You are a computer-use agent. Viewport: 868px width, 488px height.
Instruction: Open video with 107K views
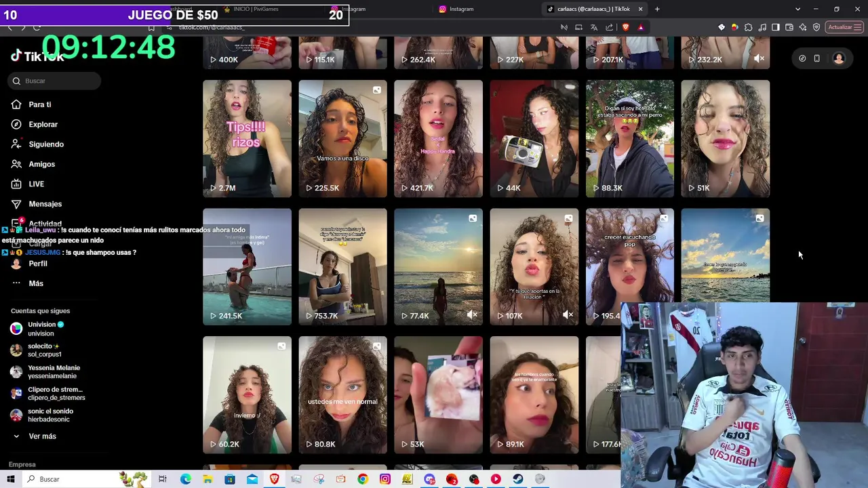[x=534, y=266]
